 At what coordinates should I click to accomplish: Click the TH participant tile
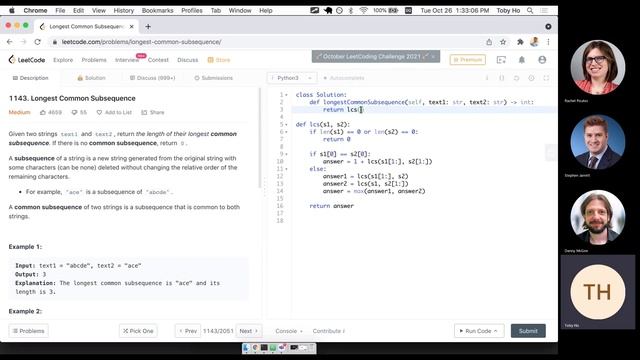coord(598,292)
